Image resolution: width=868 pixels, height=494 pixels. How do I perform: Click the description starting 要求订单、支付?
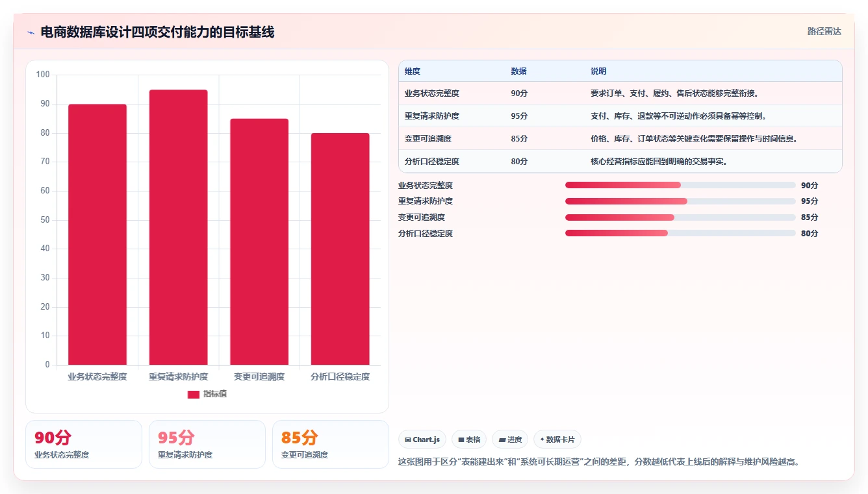pyautogui.click(x=674, y=93)
